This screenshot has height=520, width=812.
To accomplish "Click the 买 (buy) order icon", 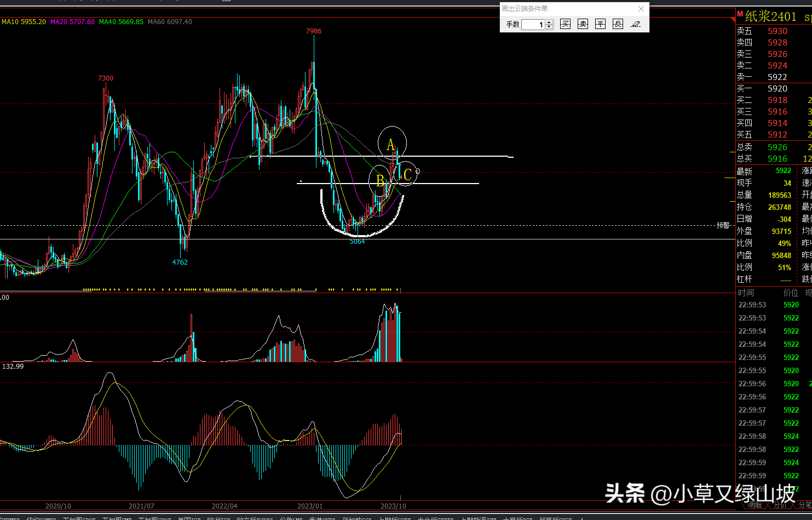I will coord(566,24).
